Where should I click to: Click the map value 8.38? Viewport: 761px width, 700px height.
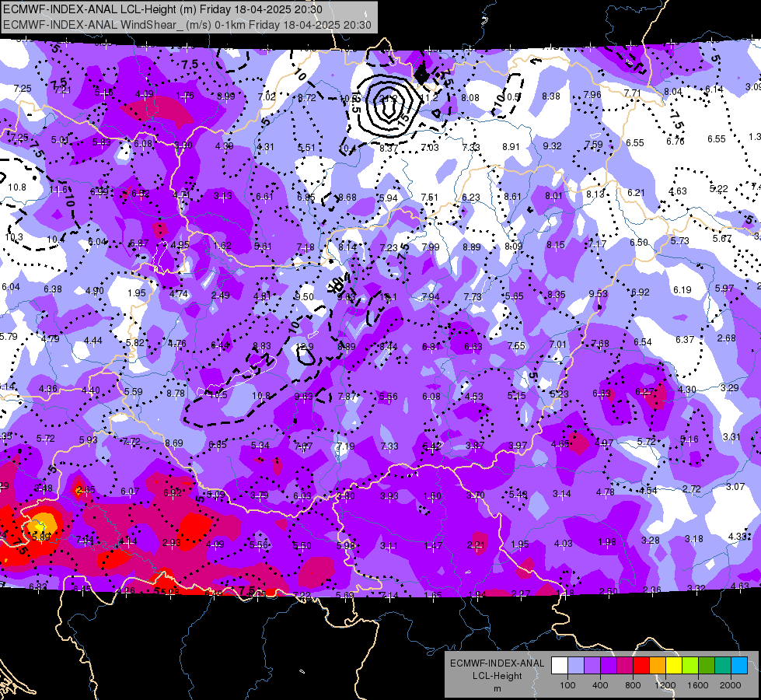[x=551, y=96]
